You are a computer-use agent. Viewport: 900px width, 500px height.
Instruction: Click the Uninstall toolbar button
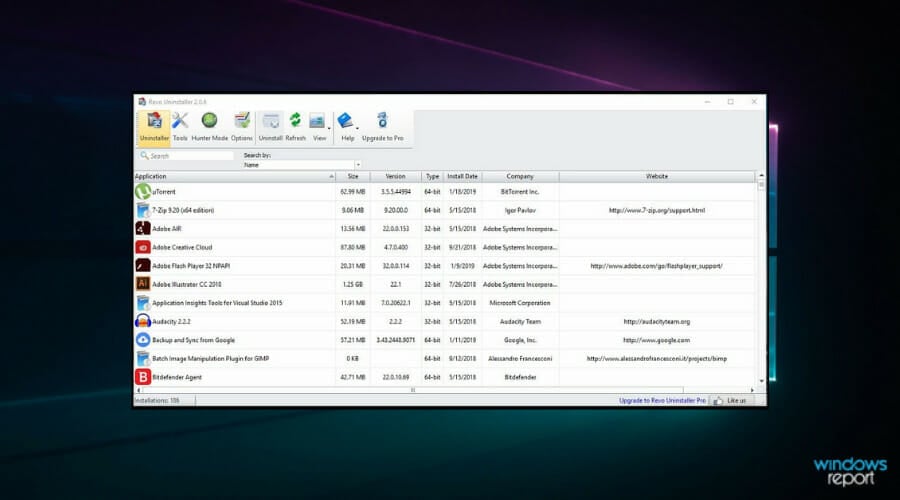click(270, 127)
